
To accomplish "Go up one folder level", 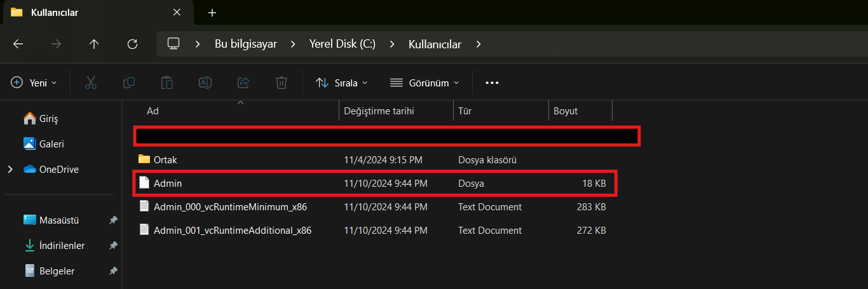I will click(x=94, y=44).
